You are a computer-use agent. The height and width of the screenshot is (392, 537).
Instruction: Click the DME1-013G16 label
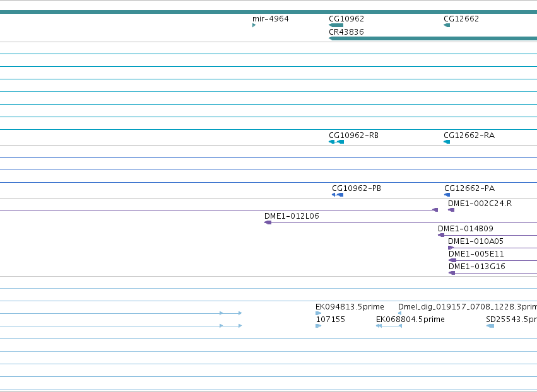point(476,267)
